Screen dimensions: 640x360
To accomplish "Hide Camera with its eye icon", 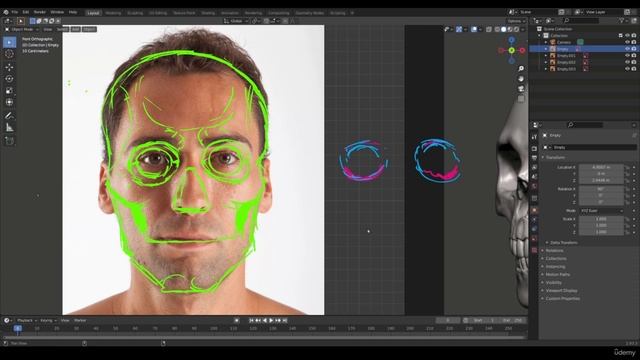I will coord(627,42).
